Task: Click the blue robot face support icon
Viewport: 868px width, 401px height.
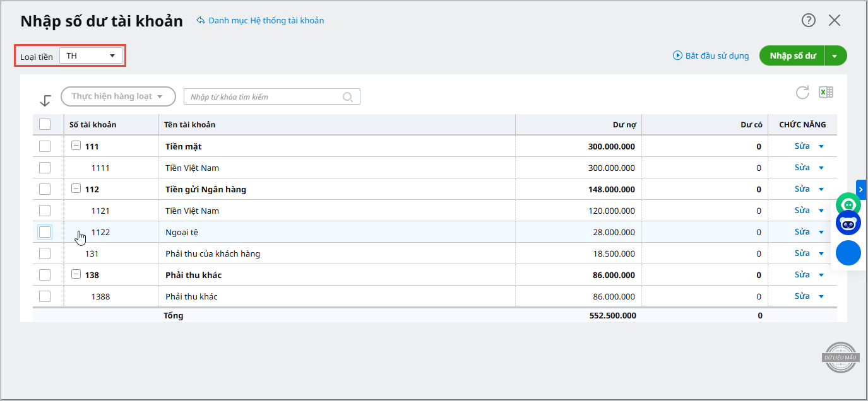Action: [x=848, y=223]
